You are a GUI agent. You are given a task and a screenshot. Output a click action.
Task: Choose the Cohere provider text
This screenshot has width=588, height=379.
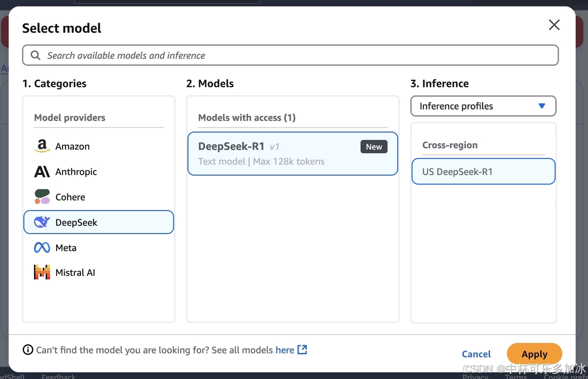(70, 197)
